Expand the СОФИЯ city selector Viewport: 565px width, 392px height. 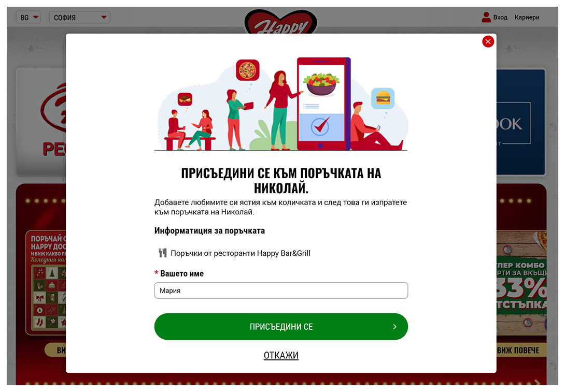(80, 17)
